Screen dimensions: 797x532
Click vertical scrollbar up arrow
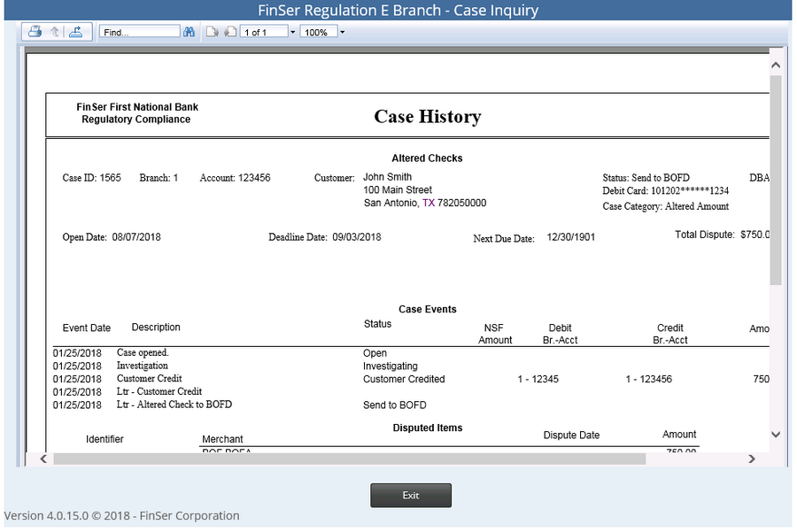[776, 66]
